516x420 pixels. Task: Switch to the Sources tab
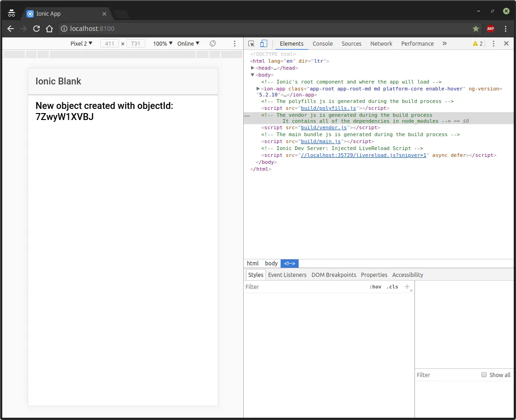pos(351,43)
